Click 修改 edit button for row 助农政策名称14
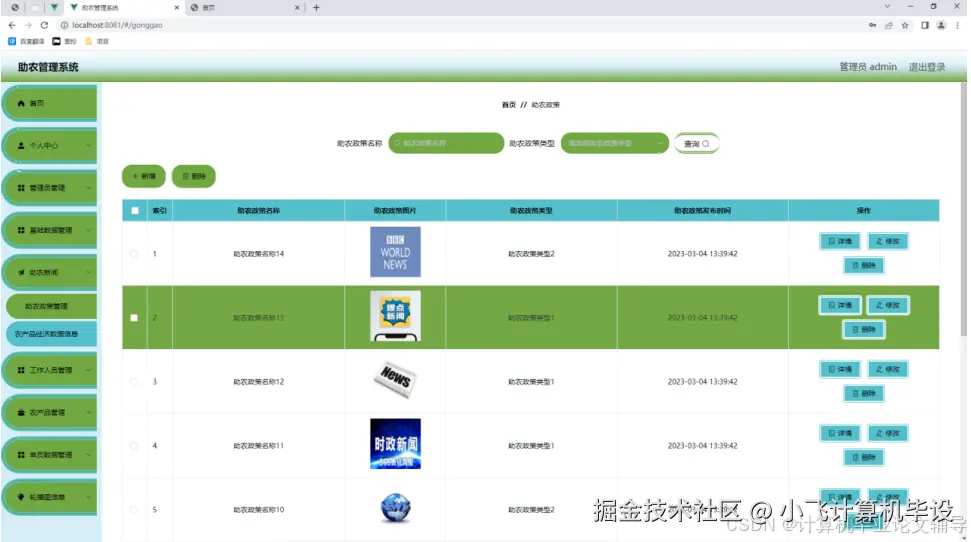The image size is (971, 542). click(x=888, y=241)
